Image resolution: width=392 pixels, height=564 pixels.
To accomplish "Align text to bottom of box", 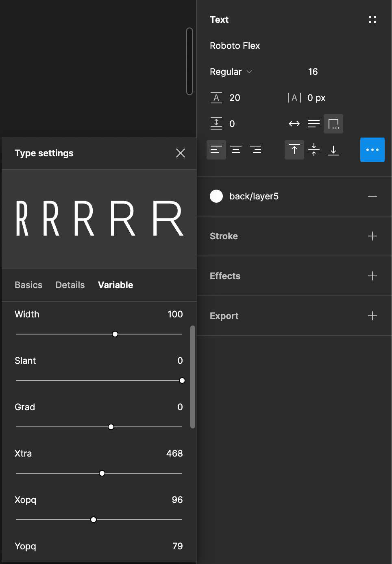I will (333, 149).
